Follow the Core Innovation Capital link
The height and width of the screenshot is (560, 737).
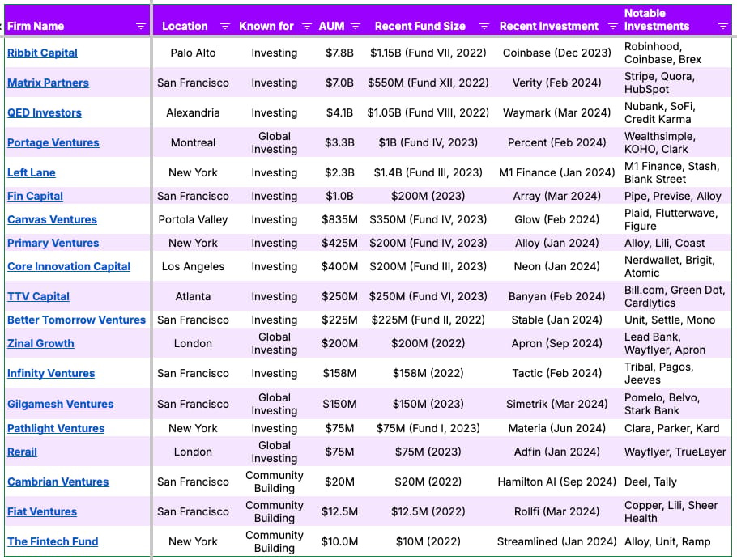pyautogui.click(x=69, y=267)
